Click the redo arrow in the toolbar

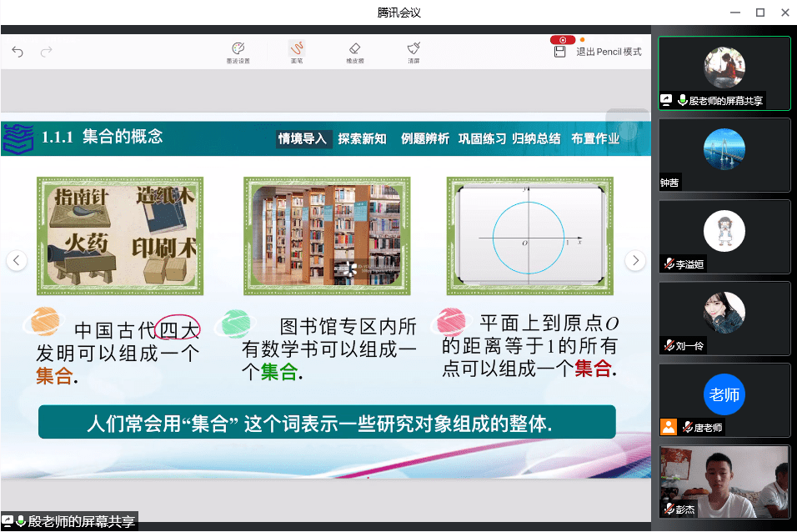(x=47, y=52)
